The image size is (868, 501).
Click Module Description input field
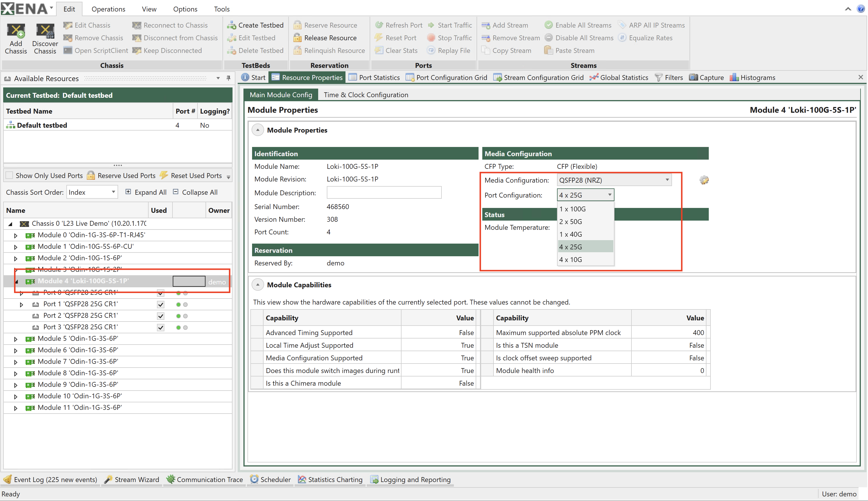pos(384,193)
